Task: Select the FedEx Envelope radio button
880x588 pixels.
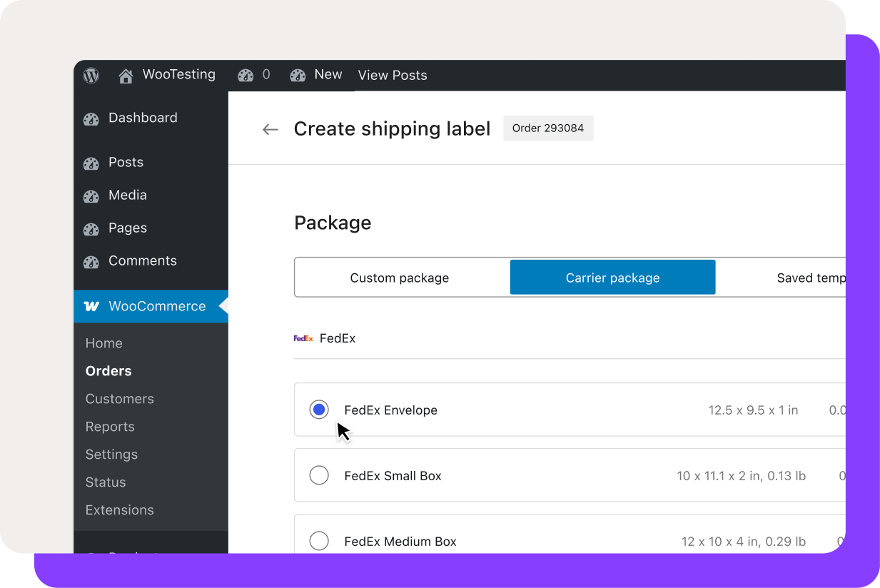Action: pyautogui.click(x=319, y=410)
